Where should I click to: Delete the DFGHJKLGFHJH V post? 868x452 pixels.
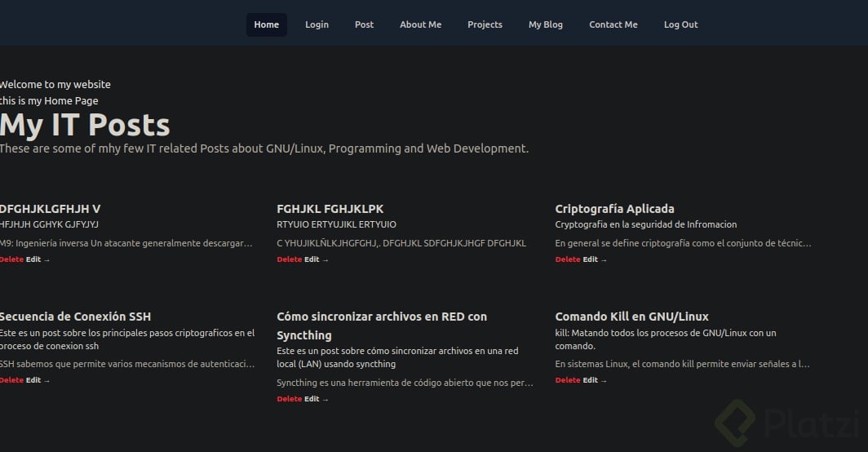(x=11, y=259)
